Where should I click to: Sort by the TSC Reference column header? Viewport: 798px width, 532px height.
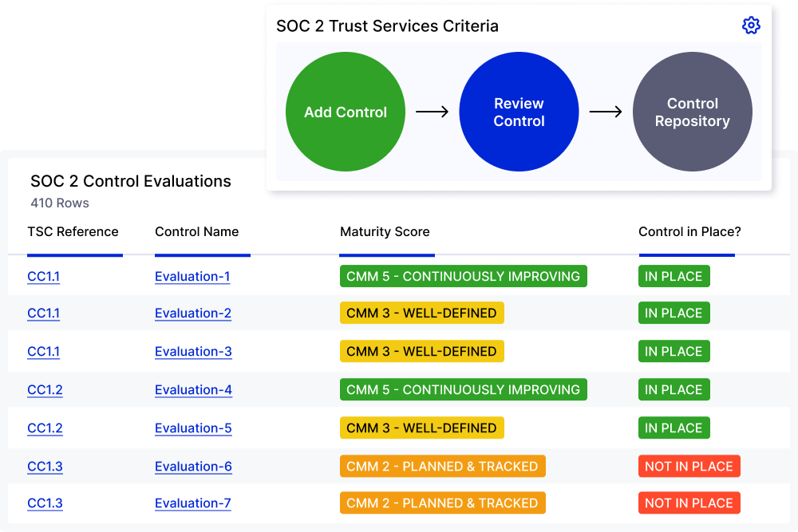click(x=73, y=232)
